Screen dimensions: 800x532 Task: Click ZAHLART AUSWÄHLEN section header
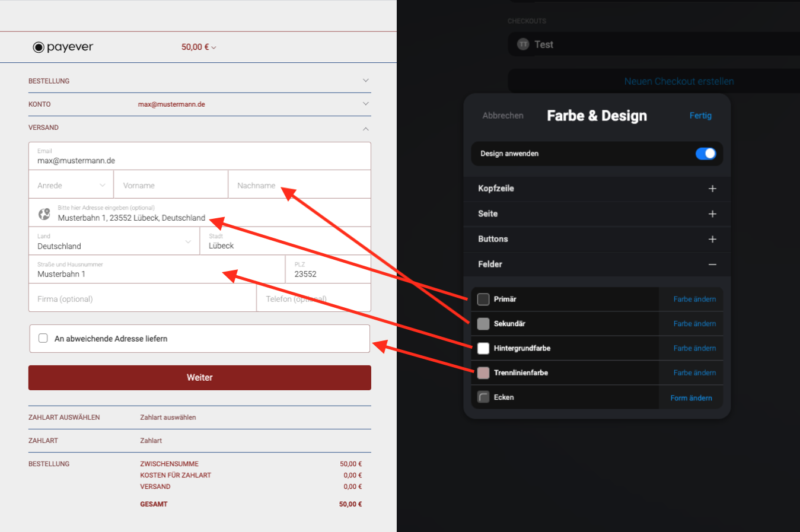tap(64, 418)
